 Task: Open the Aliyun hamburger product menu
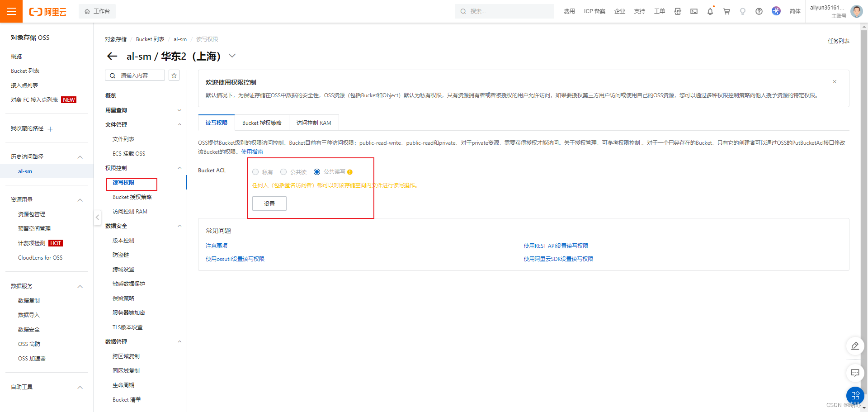[x=11, y=11]
